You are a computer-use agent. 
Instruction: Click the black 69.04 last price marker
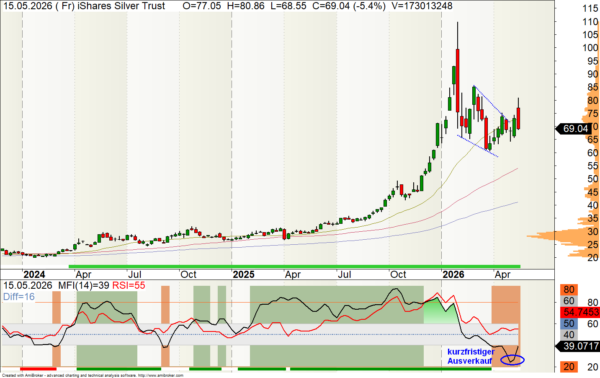(573, 129)
